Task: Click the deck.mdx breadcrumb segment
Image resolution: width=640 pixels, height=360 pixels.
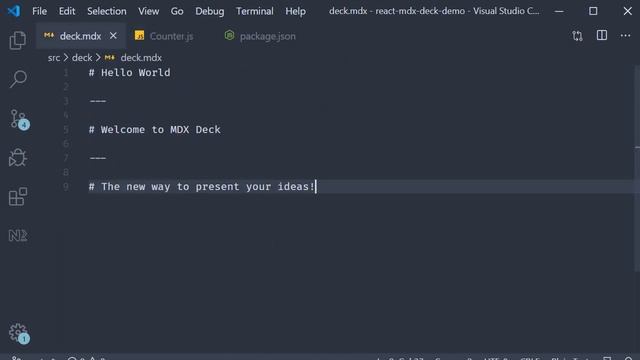Action: tap(141, 58)
